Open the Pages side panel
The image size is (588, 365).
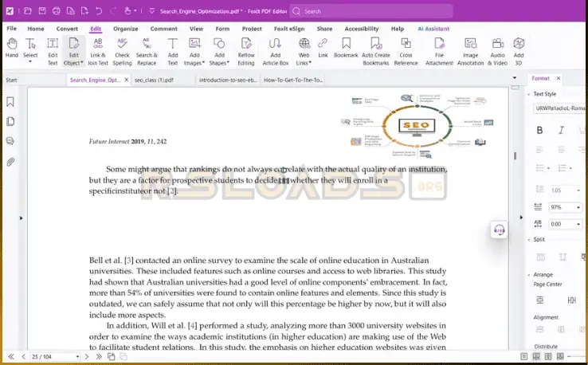coord(10,122)
